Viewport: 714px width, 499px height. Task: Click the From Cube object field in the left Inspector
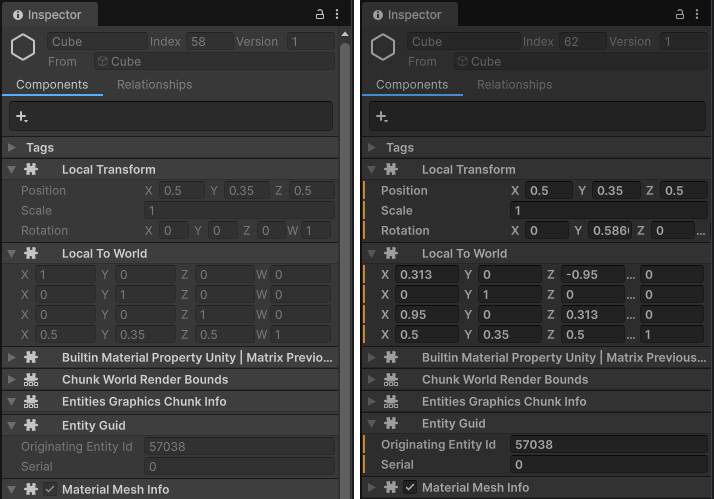[x=214, y=61]
